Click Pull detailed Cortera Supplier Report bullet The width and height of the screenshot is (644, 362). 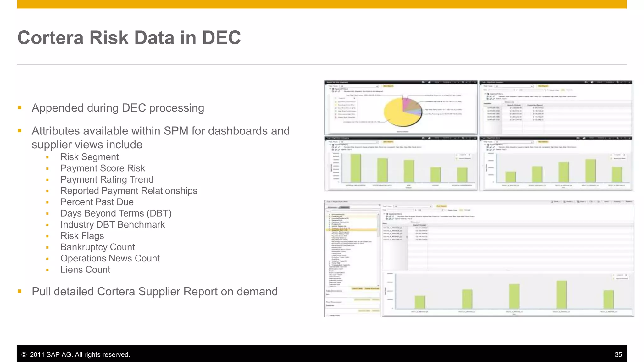pos(155,292)
